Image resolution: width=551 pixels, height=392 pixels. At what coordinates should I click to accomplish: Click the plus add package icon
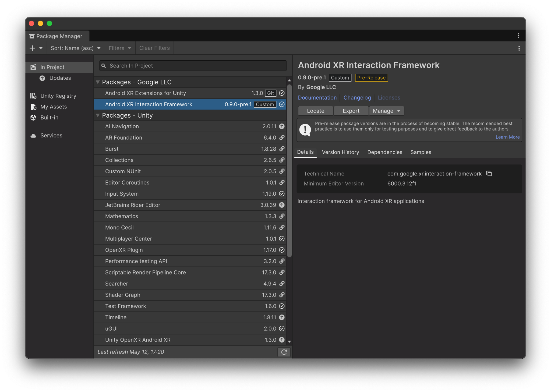(x=32, y=48)
